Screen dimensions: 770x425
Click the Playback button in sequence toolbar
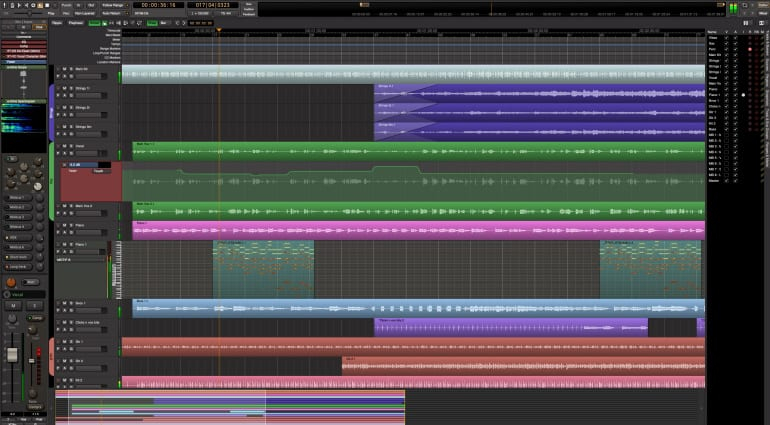point(75,21)
